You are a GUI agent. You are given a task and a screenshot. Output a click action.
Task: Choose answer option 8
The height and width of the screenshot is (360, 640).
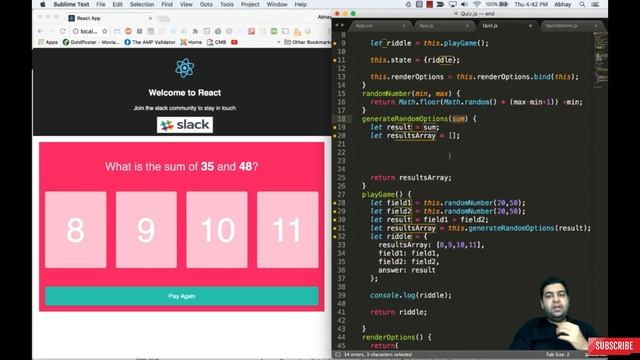point(76,230)
